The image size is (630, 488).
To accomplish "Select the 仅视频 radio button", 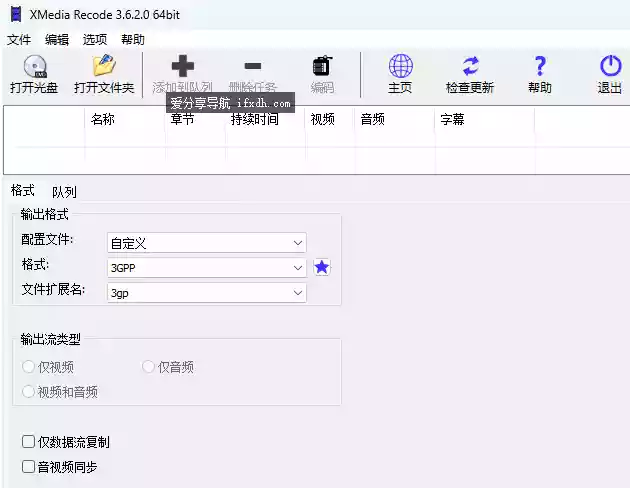I will (x=28, y=367).
